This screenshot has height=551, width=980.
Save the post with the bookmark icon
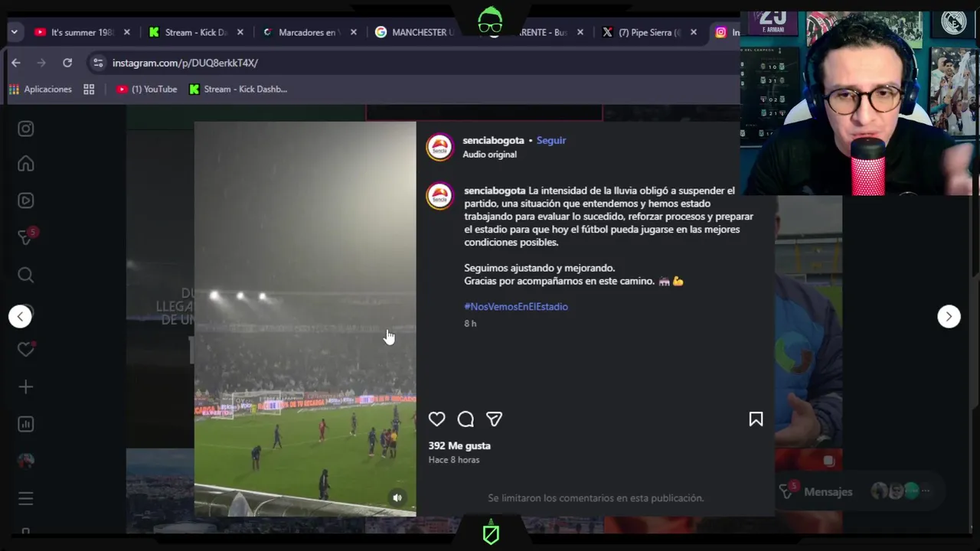tap(756, 419)
